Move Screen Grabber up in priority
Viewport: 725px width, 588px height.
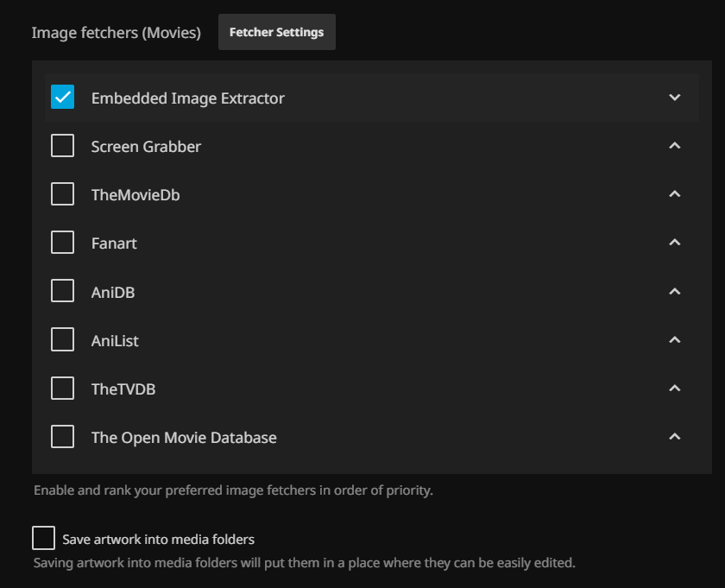pyautogui.click(x=675, y=146)
